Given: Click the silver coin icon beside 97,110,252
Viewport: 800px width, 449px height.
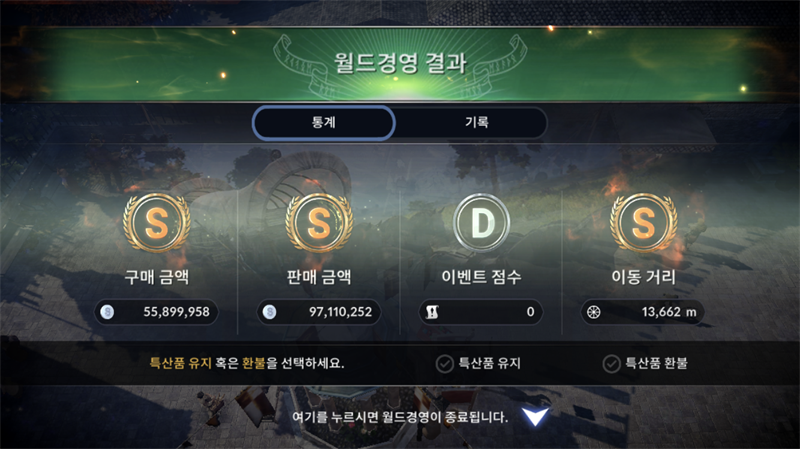Looking at the screenshot, I should (269, 312).
